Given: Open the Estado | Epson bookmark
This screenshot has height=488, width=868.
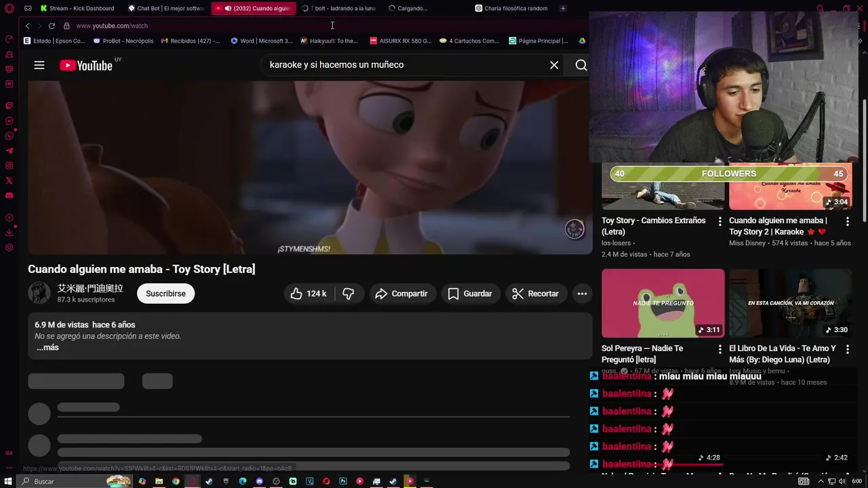Looking at the screenshot, I should pos(54,41).
